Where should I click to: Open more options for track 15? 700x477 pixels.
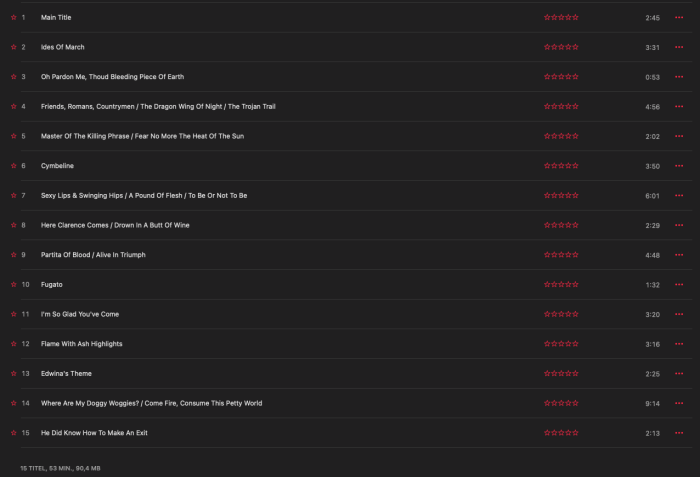(x=679, y=433)
